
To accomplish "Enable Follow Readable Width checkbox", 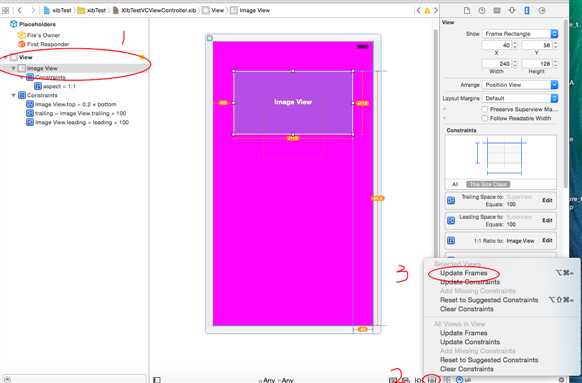I will pos(484,118).
